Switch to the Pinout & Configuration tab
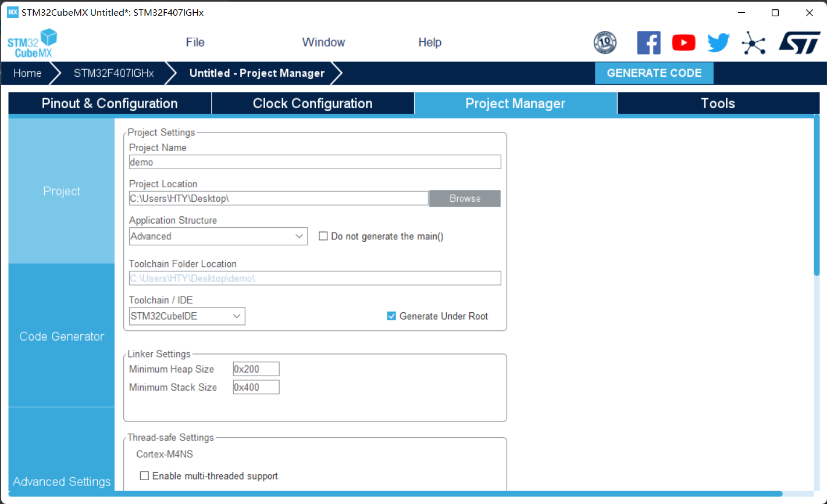Viewport: 827px width, 504px height. (x=109, y=103)
